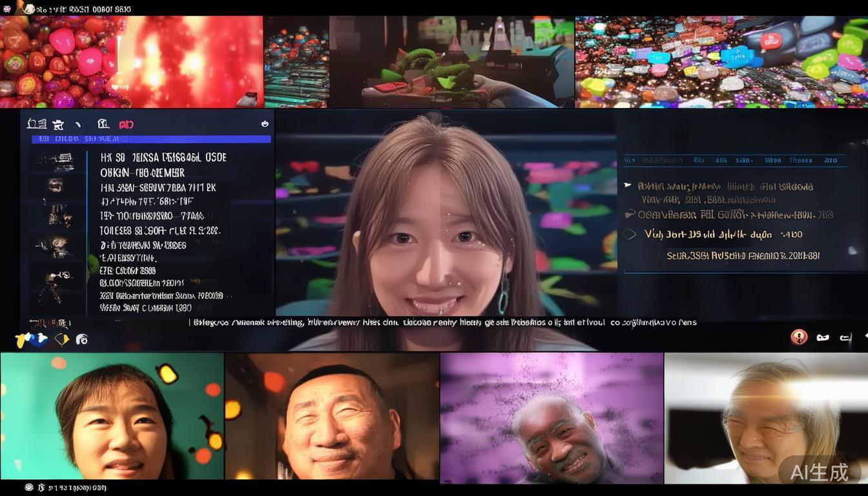Click the blue share-arrow icon in the bottom-left dock
Image resolution: width=868 pixels, height=496 pixels.
(41, 338)
